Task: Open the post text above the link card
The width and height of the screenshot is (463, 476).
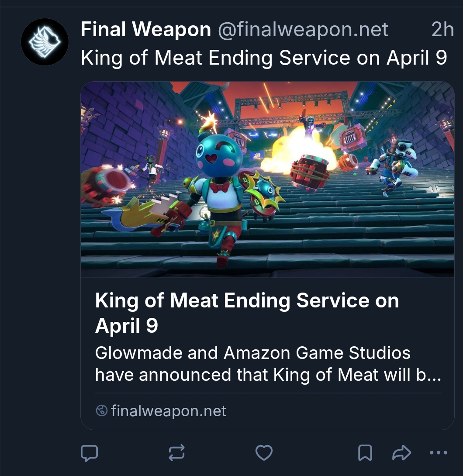Action: coord(264,58)
